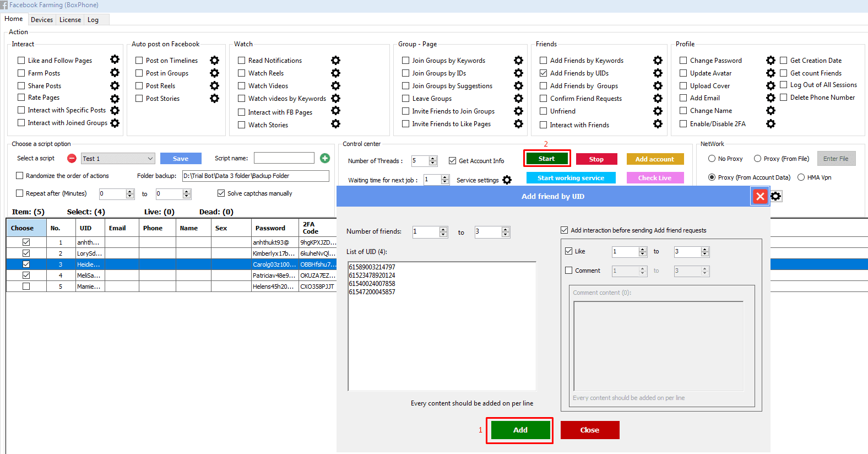Enable the Comment checkbox in dialog
Screen dimensions: 868x454
tap(569, 271)
